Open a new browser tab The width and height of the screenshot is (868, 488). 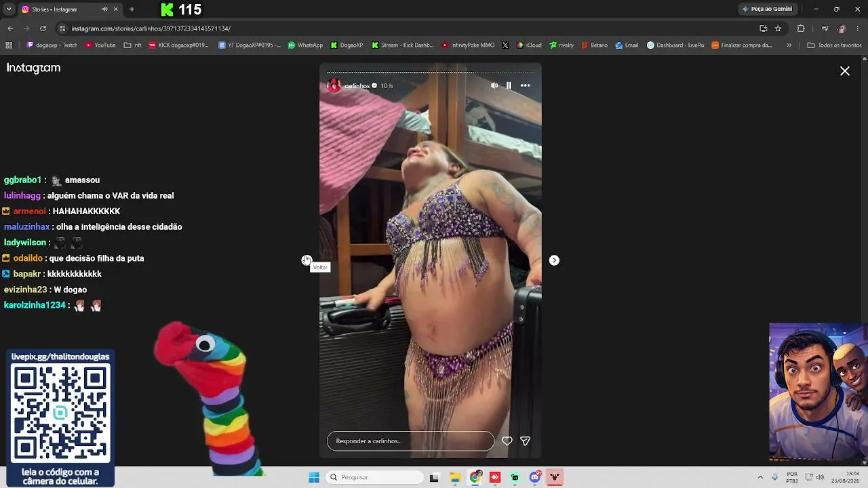(132, 9)
